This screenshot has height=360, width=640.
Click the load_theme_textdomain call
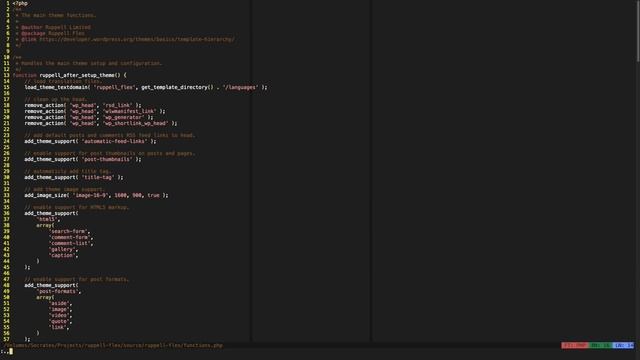click(56, 87)
